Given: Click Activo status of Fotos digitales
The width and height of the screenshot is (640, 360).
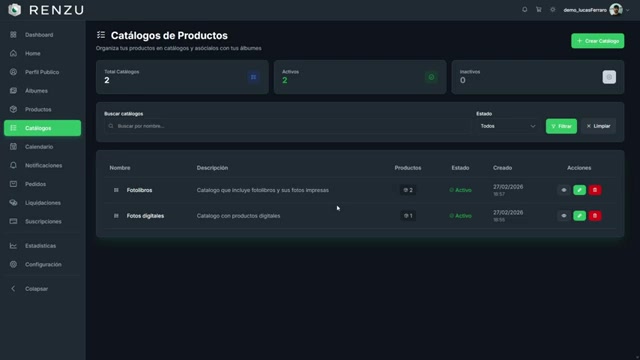Looking at the screenshot, I should 460,216.
